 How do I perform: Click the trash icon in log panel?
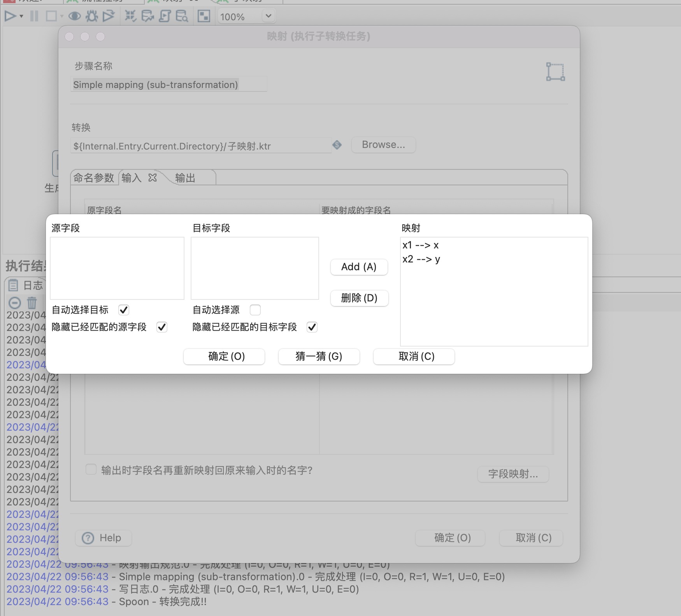(x=32, y=303)
